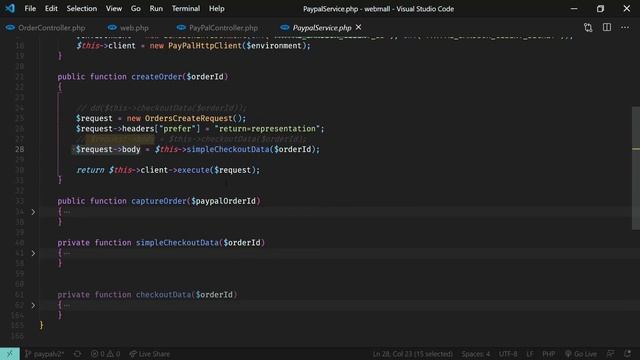Change indentation via Spaces: 4
This screenshot has height=360, width=640.
pos(476,354)
